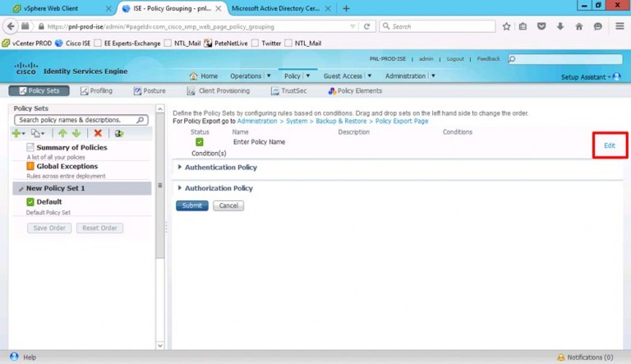This screenshot has height=364, width=631.
Task: Switch to the Posture tab
Action: point(150,91)
